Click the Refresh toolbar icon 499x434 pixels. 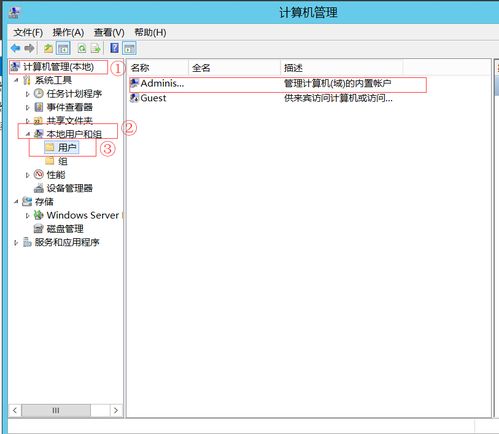[82, 49]
